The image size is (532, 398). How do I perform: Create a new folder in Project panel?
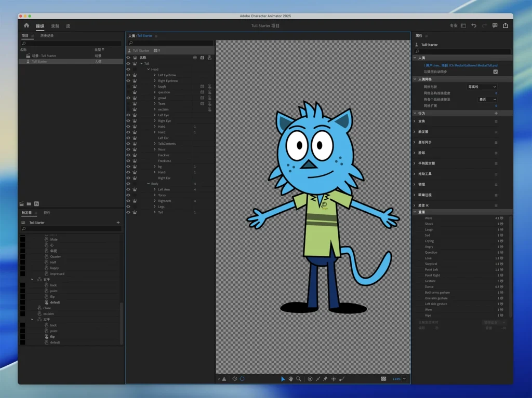29,204
